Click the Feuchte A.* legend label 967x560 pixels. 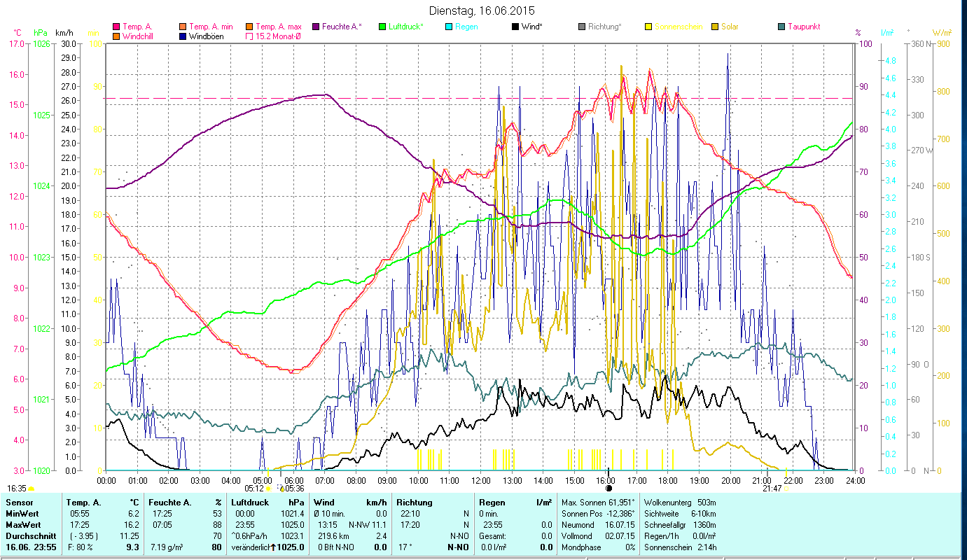coord(342,27)
